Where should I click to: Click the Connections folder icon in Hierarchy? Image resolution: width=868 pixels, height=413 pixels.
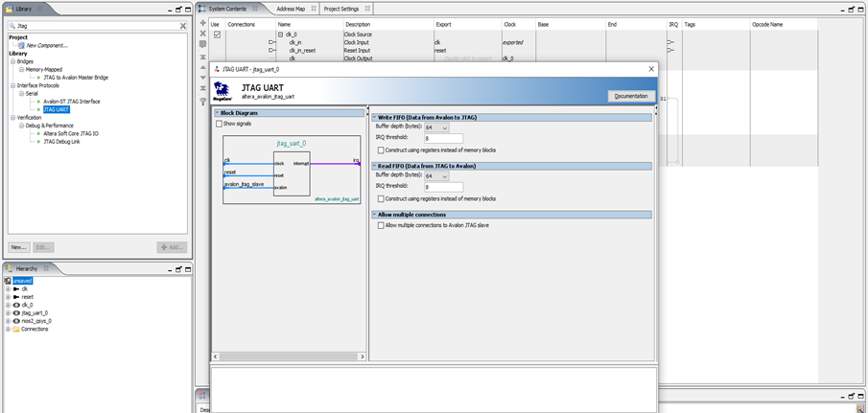coord(16,329)
